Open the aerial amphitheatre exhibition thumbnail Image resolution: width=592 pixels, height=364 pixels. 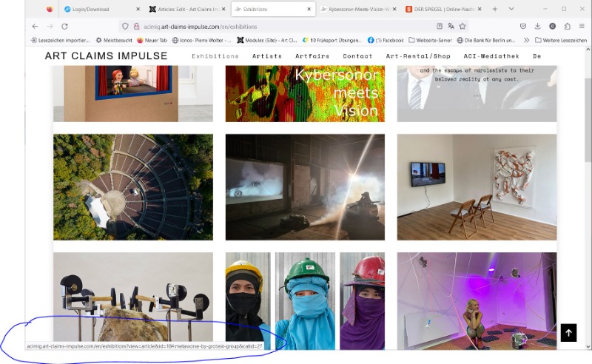[133, 187]
